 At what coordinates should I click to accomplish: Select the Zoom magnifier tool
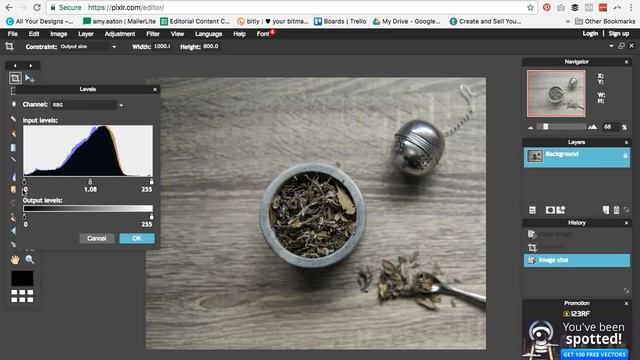coord(29,259)
